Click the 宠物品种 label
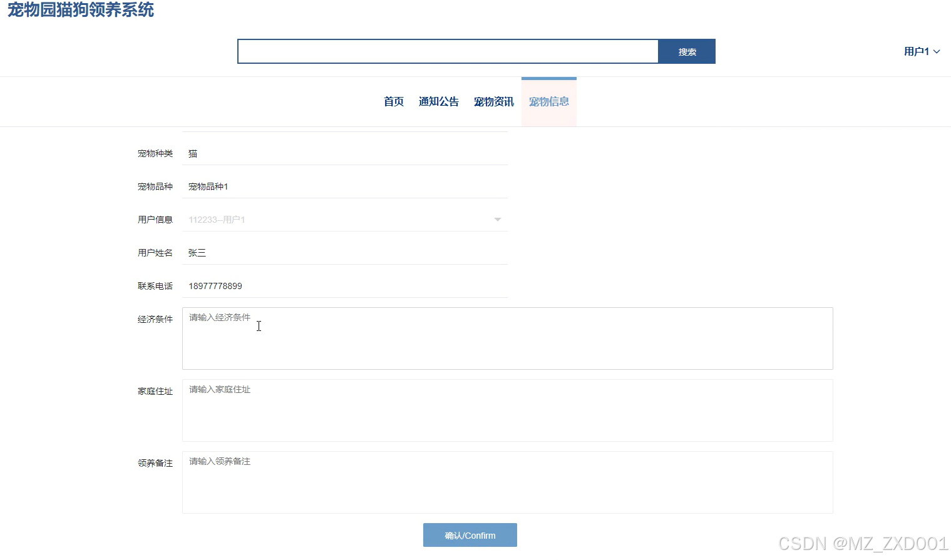 (155, 186)
